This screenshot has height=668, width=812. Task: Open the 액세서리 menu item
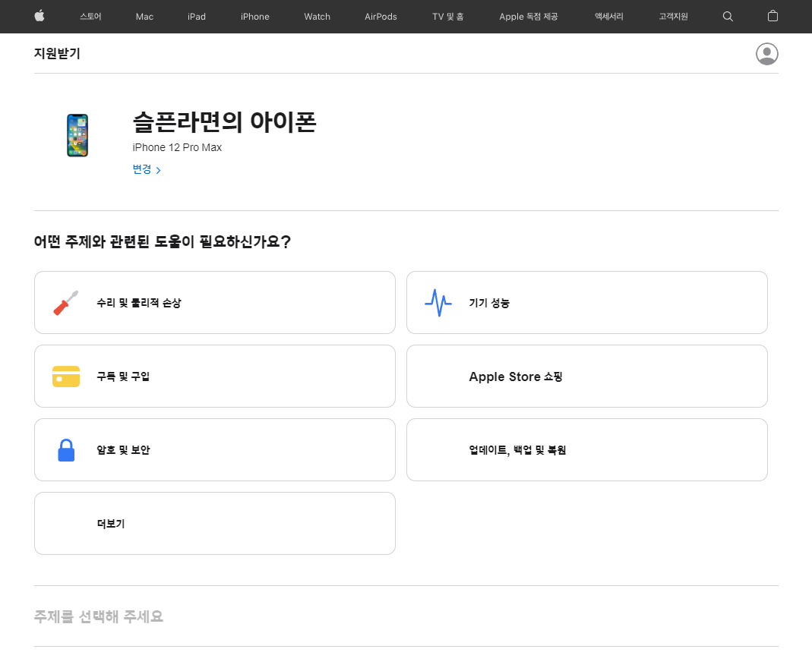609,17
